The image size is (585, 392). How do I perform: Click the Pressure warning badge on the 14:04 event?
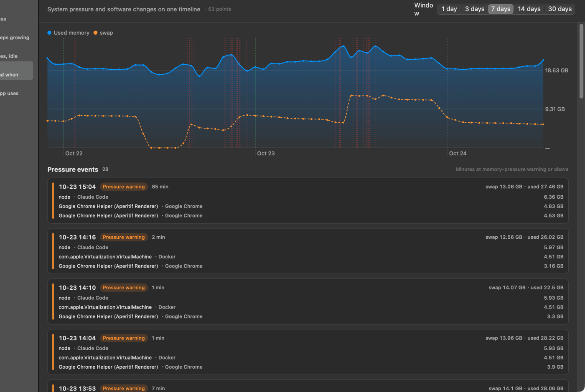[124, 338]
